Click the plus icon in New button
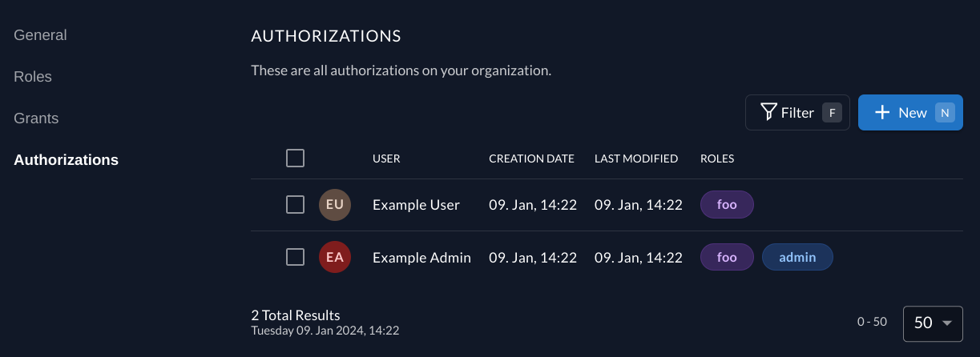 tap(882, 113)
